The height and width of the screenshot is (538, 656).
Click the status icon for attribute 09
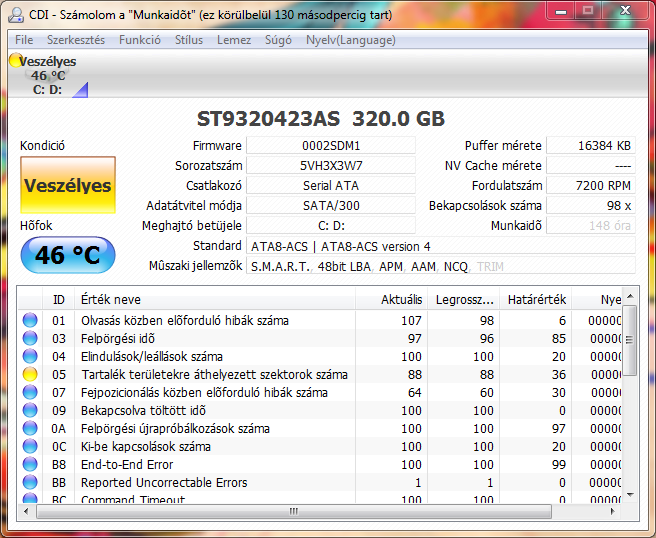coord(30,410)
